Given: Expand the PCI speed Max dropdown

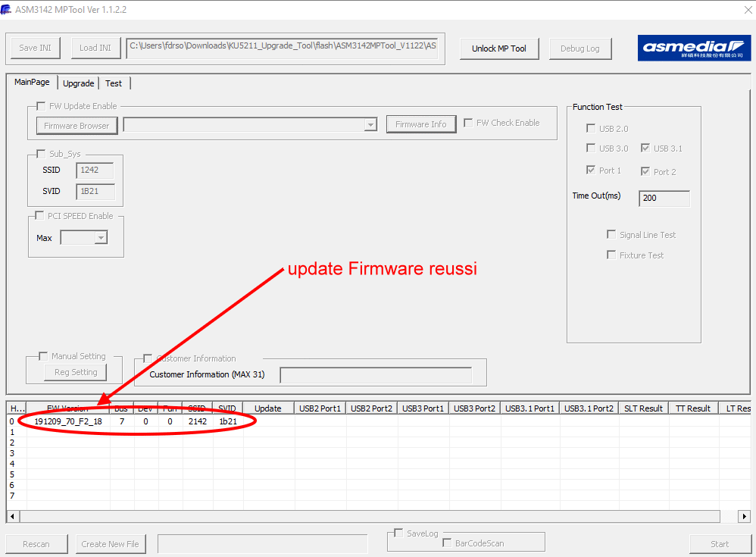Looking at the screenshot, I should (101, 238).
